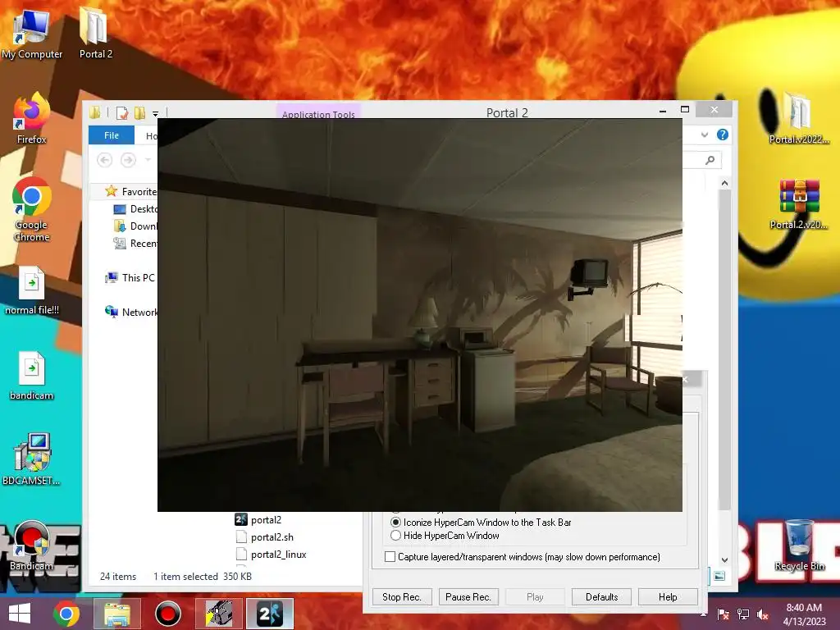Open the Portal.2.v20 WinRAR archive
840x630 pixels.
tap(799, 204)
